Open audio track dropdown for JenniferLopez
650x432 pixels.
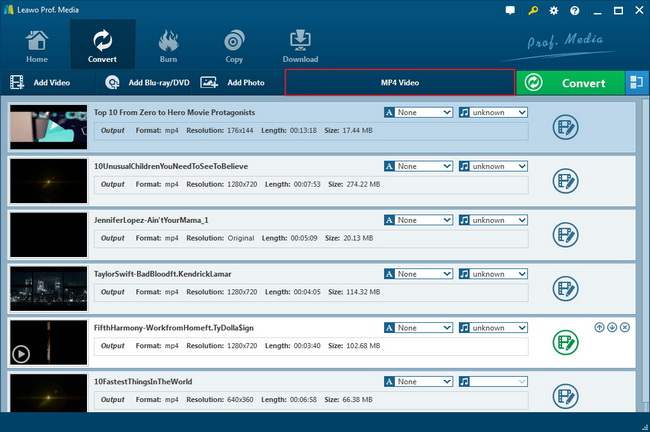tap(493, 220)
